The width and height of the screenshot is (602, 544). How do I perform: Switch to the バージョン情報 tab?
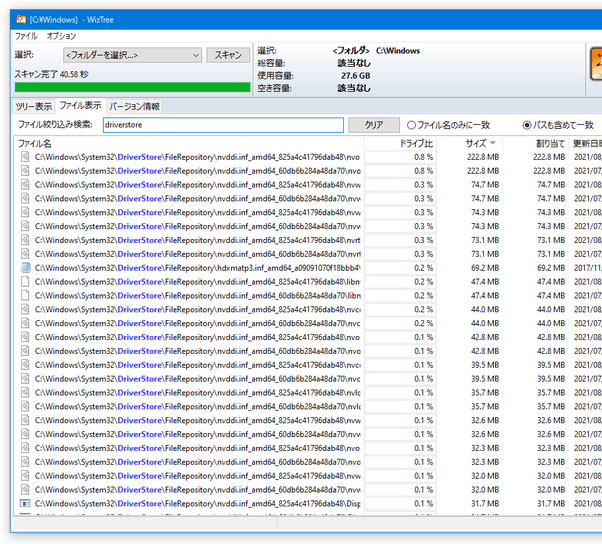[x=134, y=106]
